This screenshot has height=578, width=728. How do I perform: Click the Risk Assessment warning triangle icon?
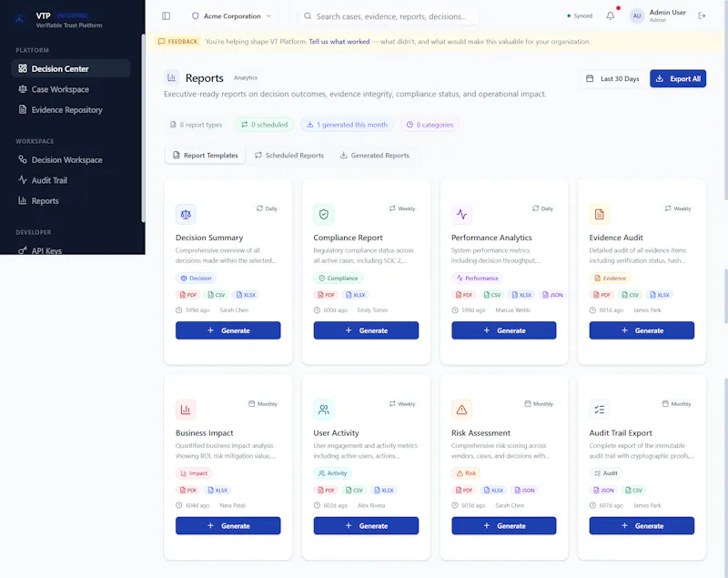click(x=461, y=410)
